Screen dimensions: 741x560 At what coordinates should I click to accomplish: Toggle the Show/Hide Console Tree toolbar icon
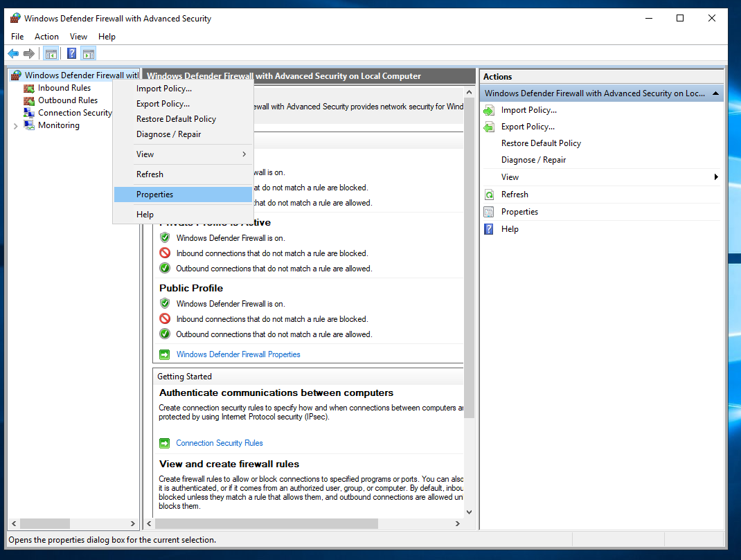[x=51, y=54]
